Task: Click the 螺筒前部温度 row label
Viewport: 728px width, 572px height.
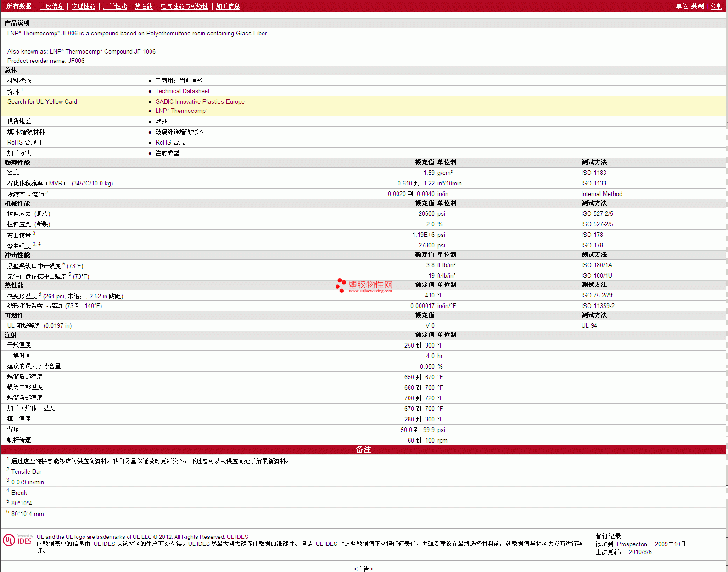Action: click(x=25, y=398)
